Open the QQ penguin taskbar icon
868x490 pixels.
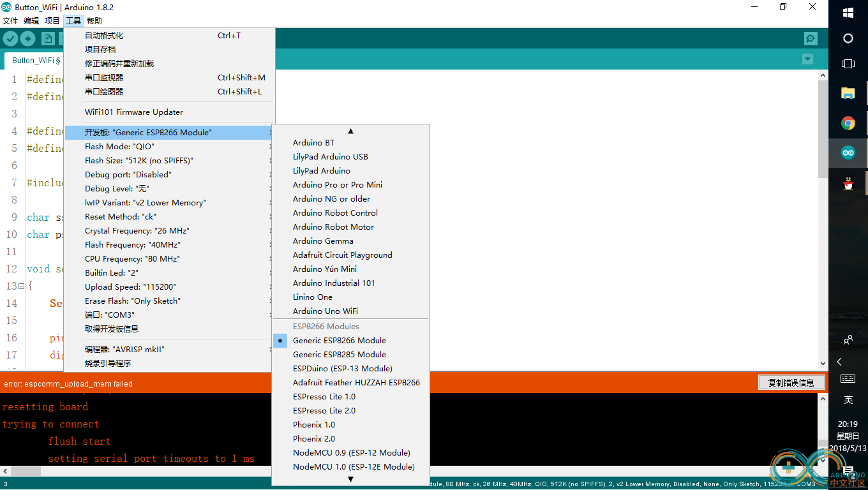848,183
